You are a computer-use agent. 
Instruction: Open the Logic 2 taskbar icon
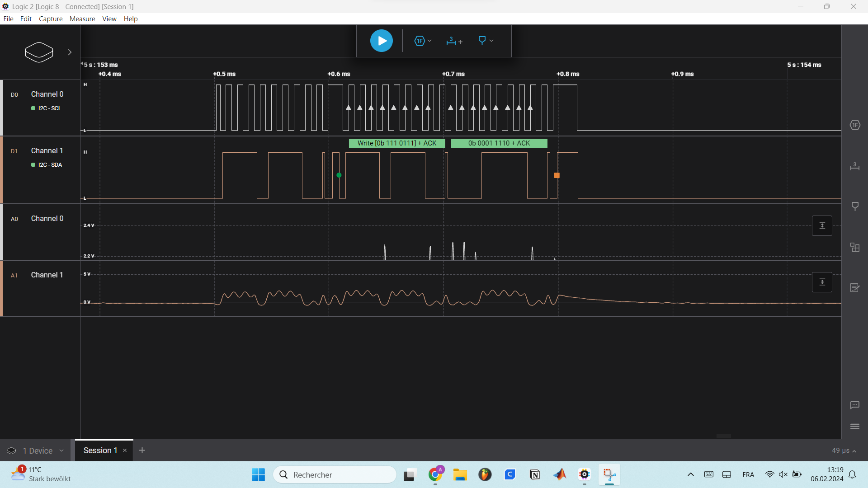(585, 474)
